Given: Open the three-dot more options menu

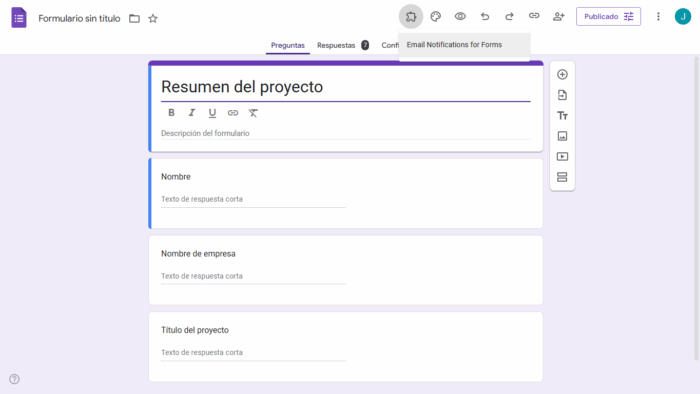Looking at the screenshot, I should (658, 17).
